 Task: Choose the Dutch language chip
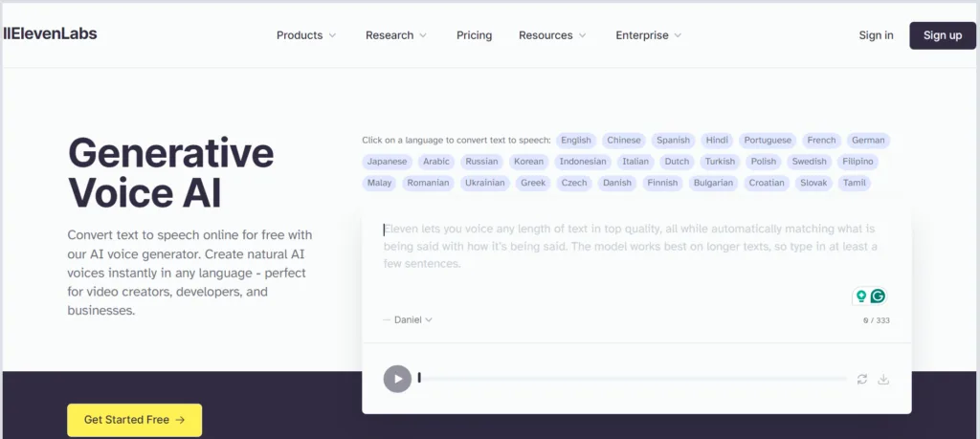coord(677,162)
